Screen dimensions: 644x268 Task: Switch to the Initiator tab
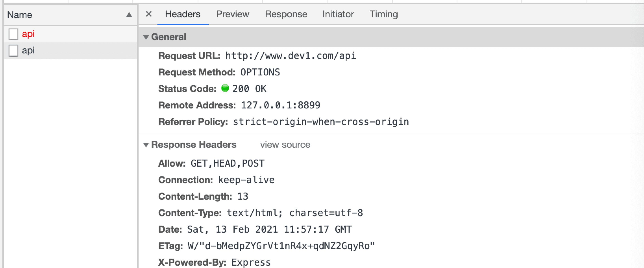pos(338,14)
